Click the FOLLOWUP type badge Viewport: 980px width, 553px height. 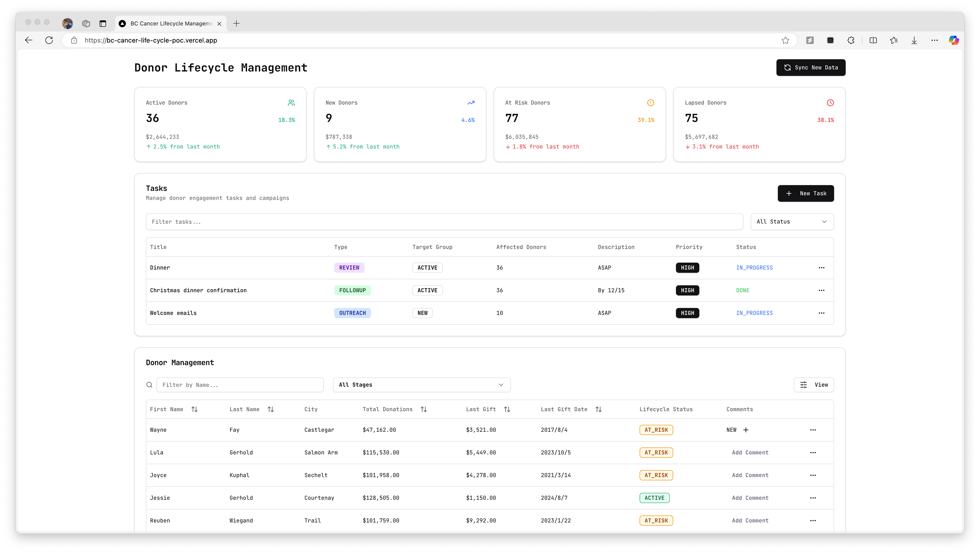[x=352, y=290]
